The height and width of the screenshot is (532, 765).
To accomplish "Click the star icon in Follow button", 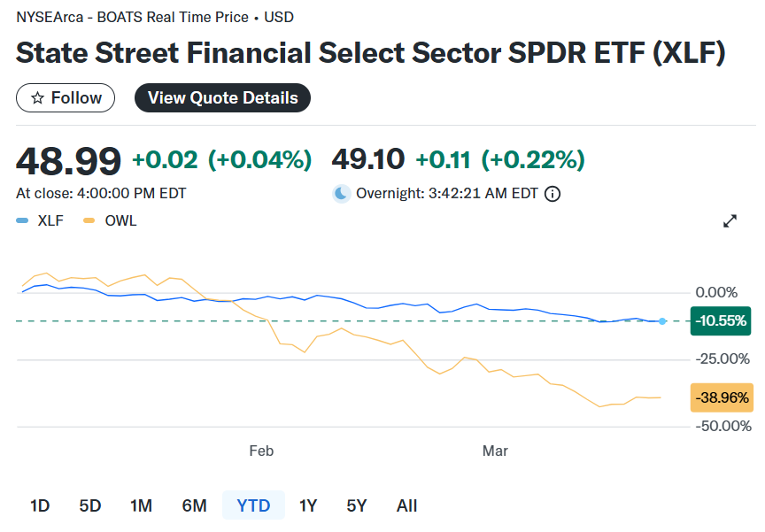I will point(37,98).
